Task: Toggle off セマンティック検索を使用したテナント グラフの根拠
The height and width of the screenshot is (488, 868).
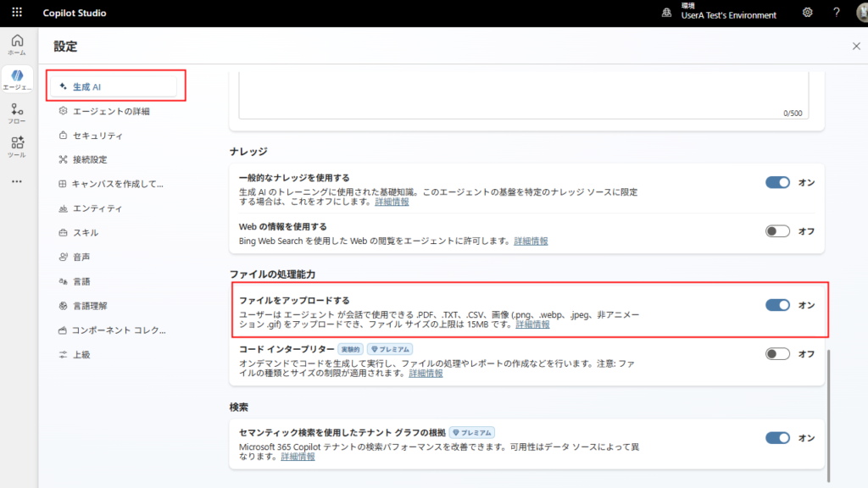Action: tap(776, 438)
